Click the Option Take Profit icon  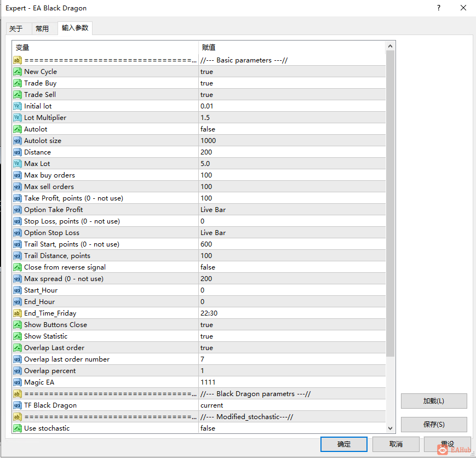[18, 210]
